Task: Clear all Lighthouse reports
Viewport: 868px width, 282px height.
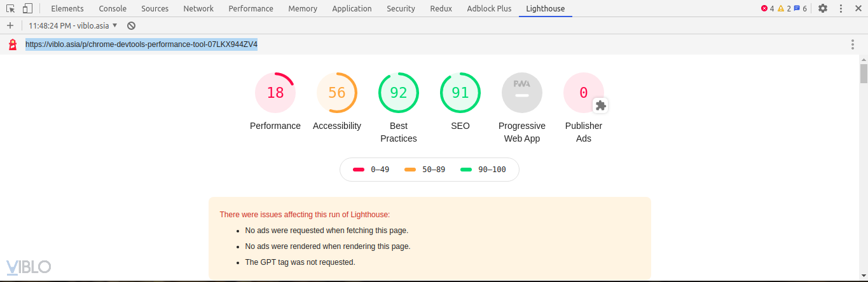Action: click(x=131, y=25)
